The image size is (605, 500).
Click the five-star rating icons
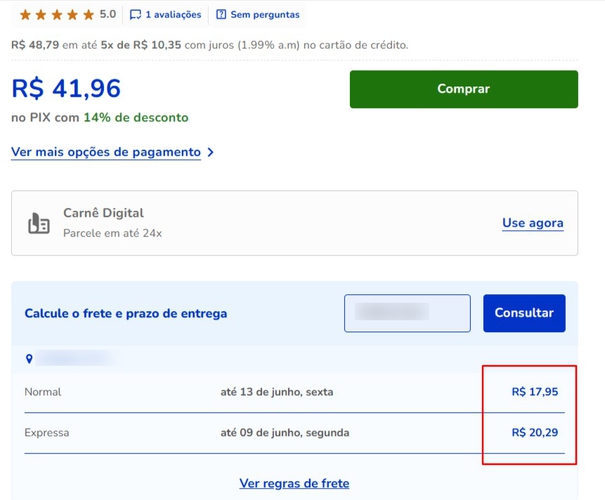pos(57,15)
